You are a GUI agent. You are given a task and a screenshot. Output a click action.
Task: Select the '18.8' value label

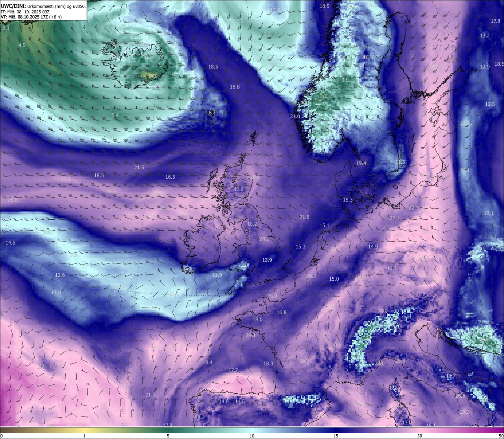pos(235,87)
